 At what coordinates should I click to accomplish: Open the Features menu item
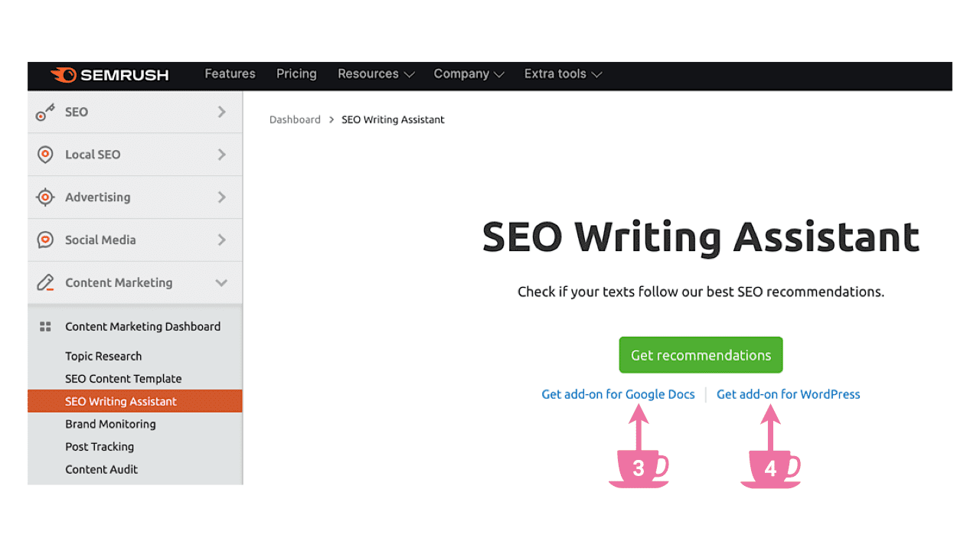[230, 73]
